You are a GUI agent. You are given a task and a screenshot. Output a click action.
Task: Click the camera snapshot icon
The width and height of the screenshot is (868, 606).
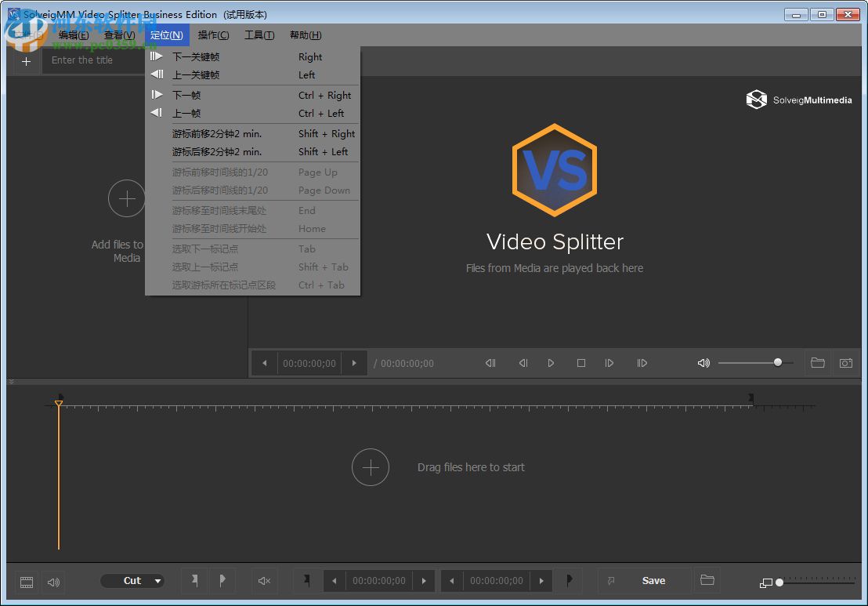tap(846, 362)
